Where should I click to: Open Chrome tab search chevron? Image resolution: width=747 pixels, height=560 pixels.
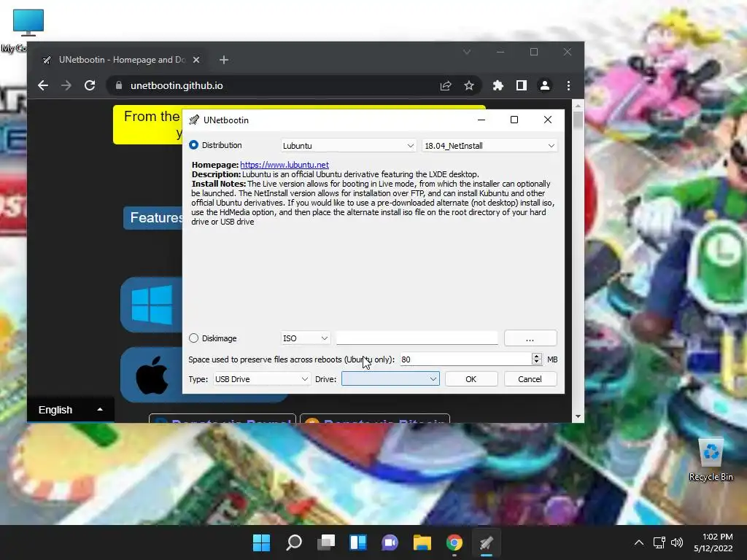coord(467,52)
